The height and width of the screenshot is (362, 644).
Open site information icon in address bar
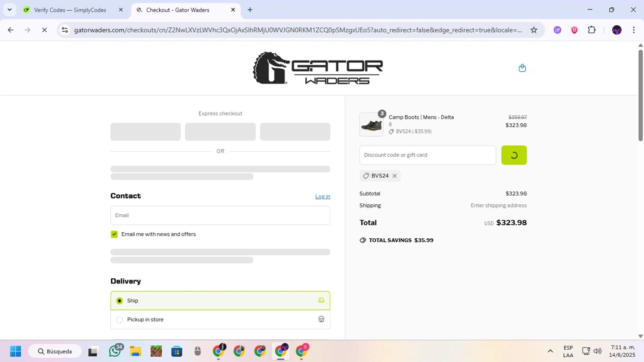65,30
